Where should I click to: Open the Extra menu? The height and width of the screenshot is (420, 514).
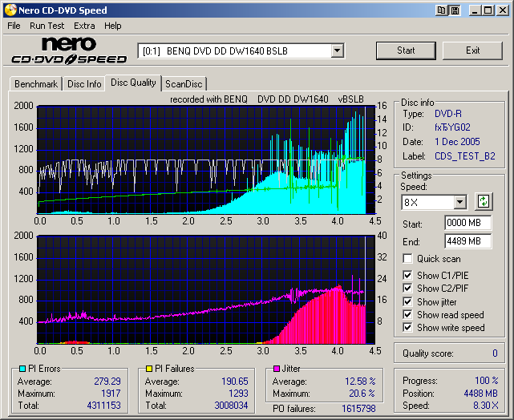pos(84,26)
